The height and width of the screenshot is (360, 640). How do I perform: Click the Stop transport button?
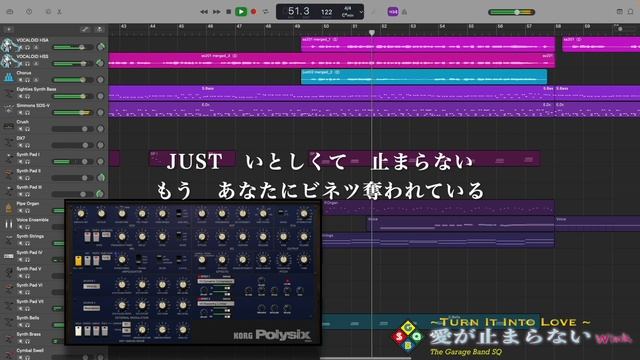229,12
